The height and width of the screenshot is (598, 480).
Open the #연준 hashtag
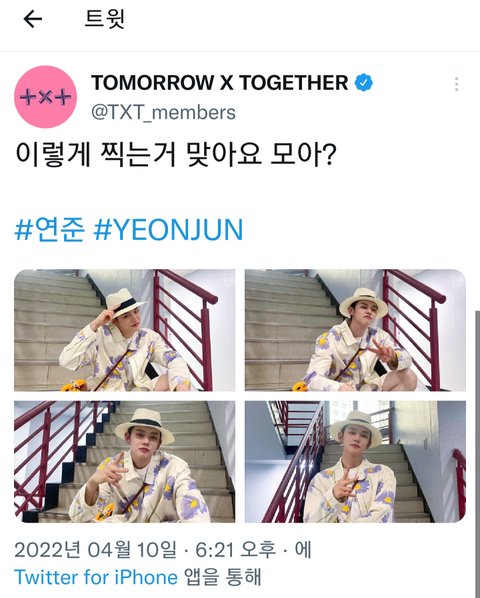(x=50, y=230)
